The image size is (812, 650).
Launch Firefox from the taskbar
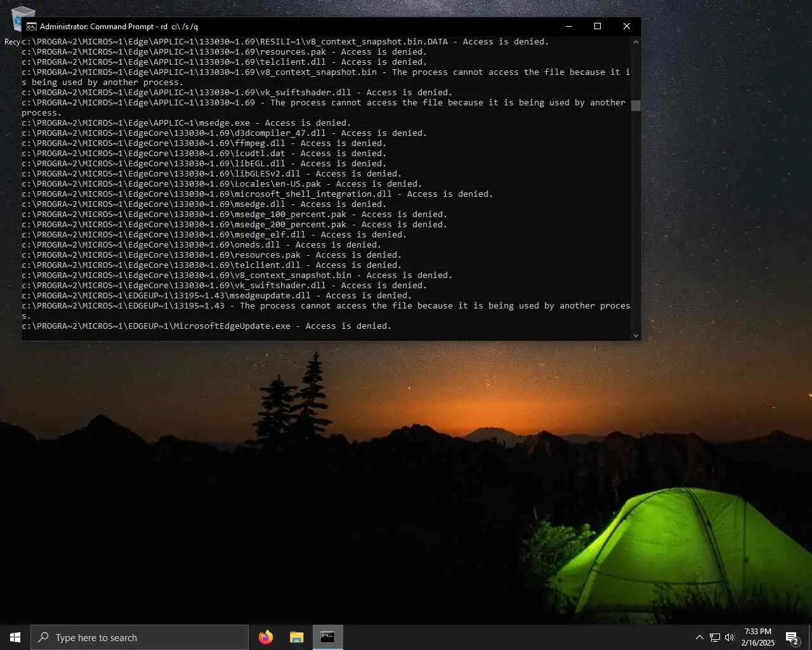(266, 637)
